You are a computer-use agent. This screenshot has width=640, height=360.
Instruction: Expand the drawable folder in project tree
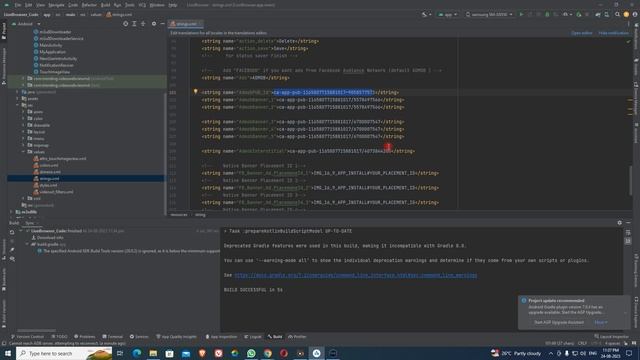24,125
